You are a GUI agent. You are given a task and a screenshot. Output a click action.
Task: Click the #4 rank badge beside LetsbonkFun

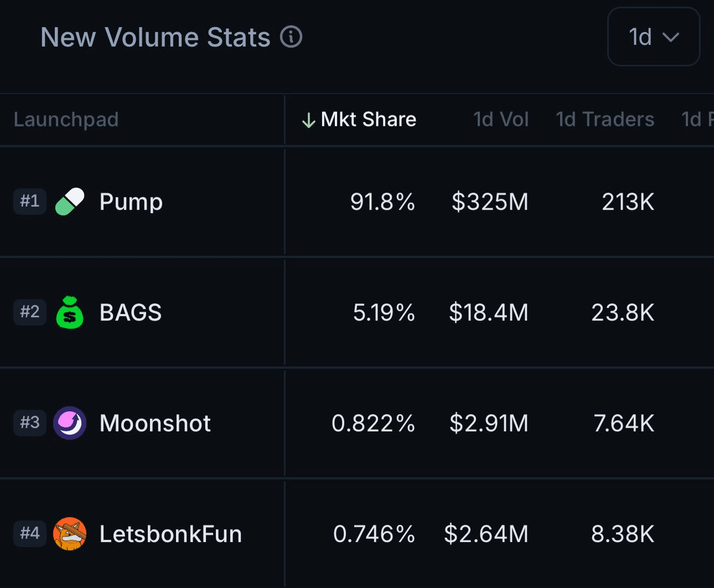tap(29, 534)
